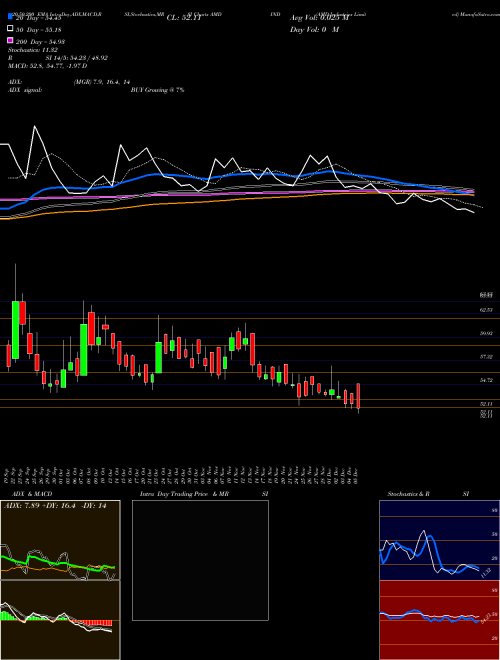
Task: Click the 'Stochastics & R' panel title
Action: (408, 494)
